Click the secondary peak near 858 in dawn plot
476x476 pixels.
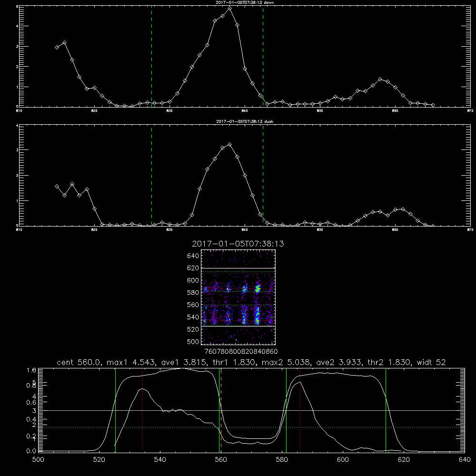(380, 79)
